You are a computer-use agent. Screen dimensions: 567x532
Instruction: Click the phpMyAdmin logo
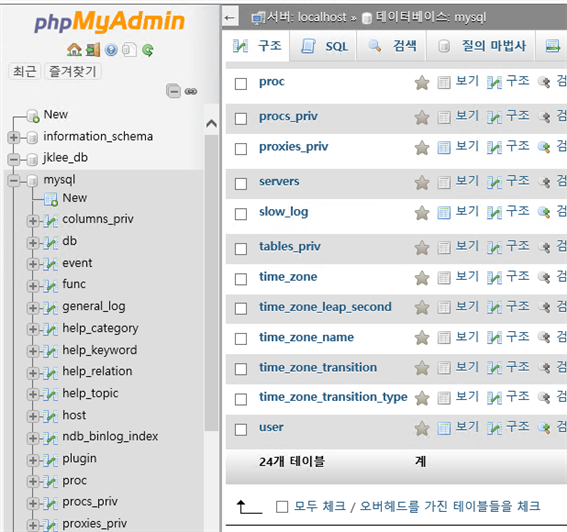pyautogui.click(x=110, y=22)
